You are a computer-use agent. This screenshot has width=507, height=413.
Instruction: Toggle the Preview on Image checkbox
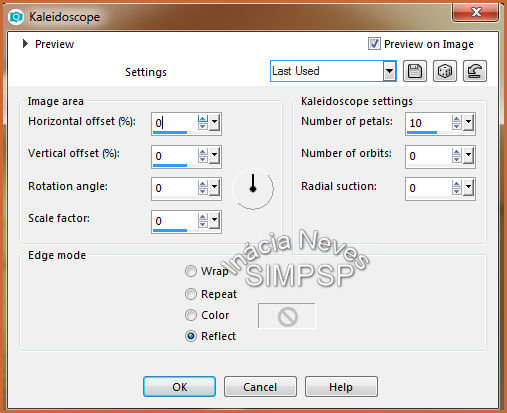(374, 44)
